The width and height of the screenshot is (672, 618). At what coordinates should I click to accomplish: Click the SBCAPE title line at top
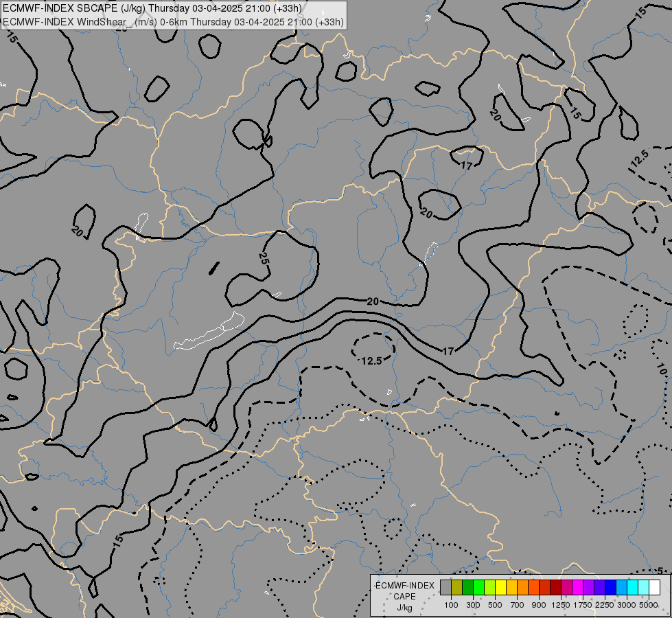(152, 8)
